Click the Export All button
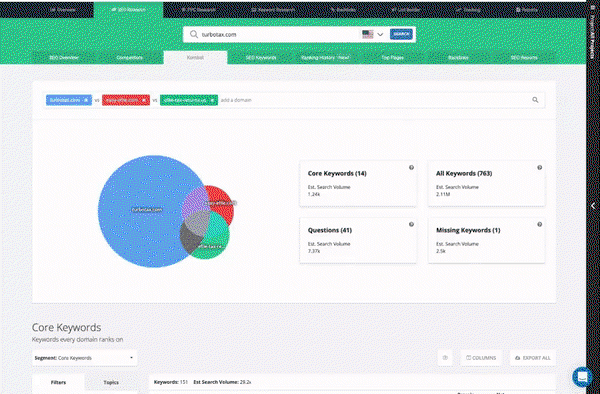600x394 pixels. [533, 358]
